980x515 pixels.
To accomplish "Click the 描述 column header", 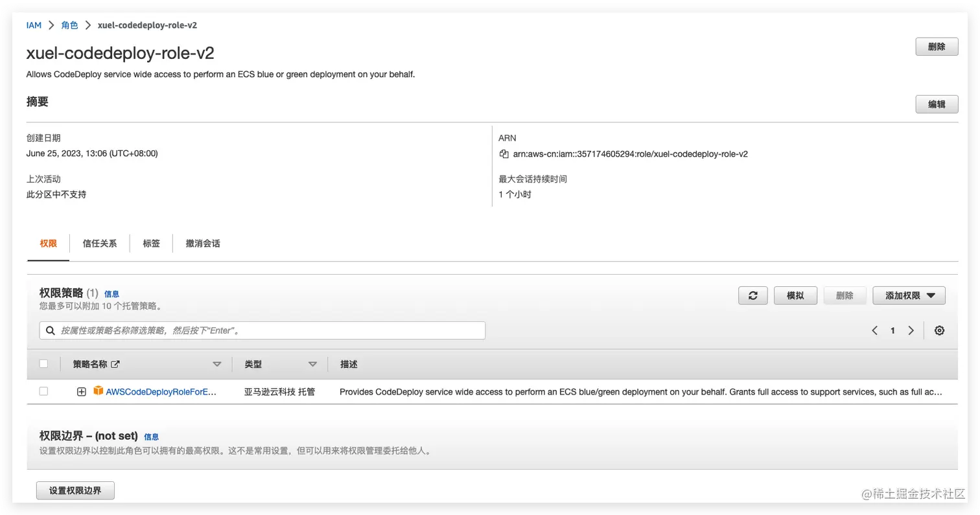I will (349, 365).
